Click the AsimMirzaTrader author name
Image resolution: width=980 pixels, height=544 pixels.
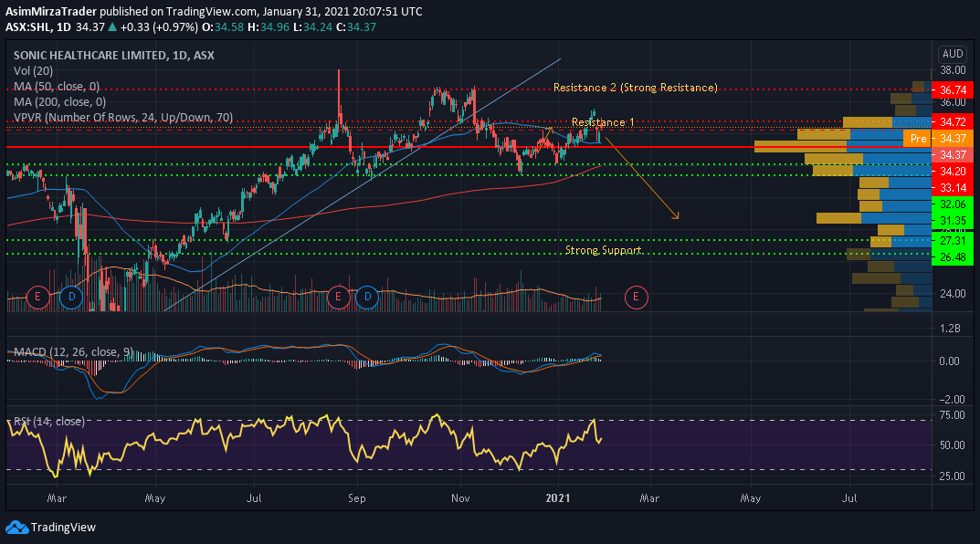point(51,11)
